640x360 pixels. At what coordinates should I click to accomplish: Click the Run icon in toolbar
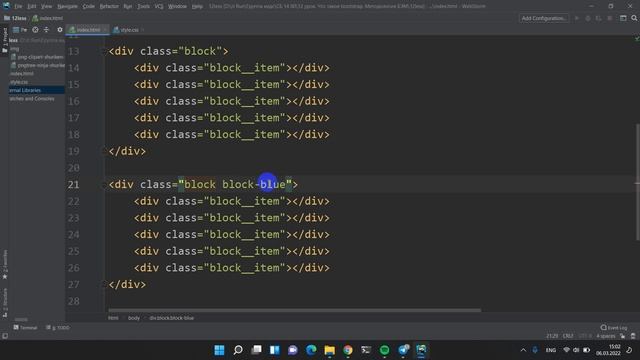tap(577, 18)
